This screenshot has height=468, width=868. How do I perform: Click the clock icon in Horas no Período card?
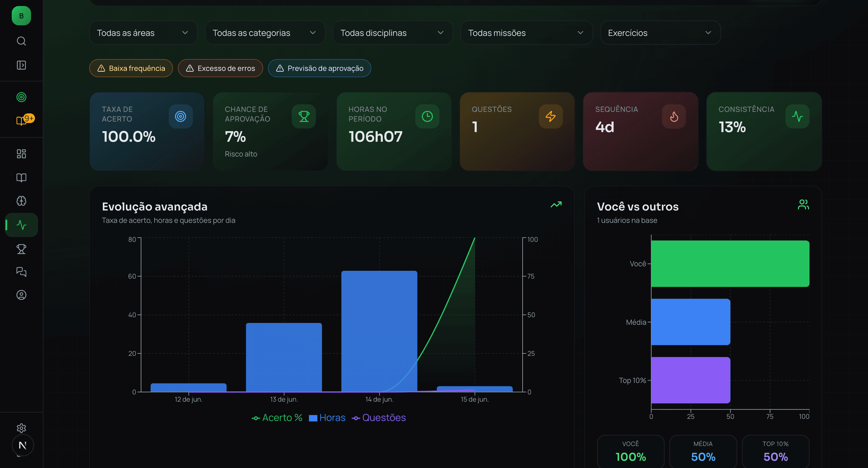pyautogui.click(x=427, y=117)
